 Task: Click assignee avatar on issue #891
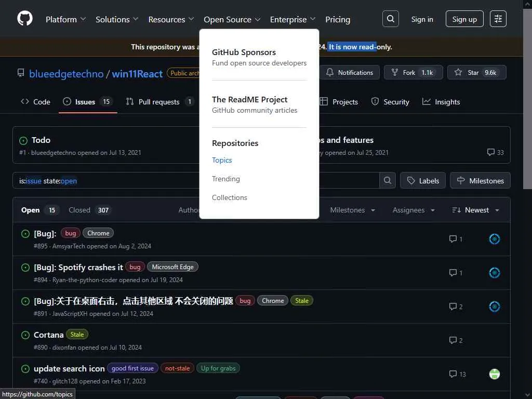coord(495,307)
